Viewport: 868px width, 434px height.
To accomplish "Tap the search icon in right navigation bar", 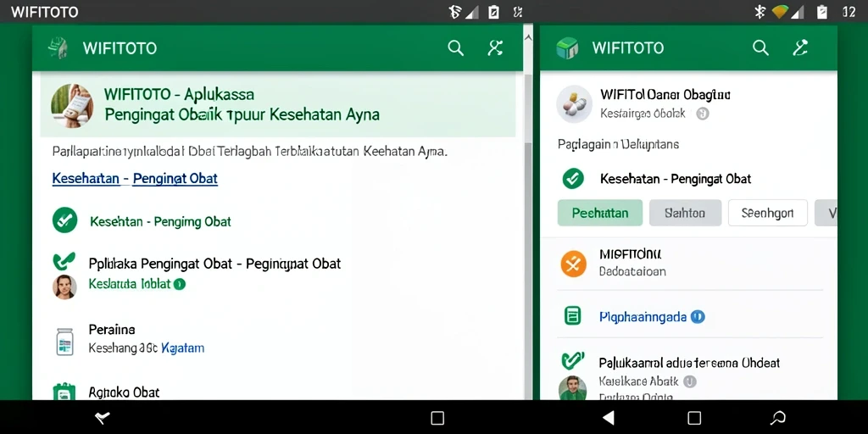I will [778, 417].
